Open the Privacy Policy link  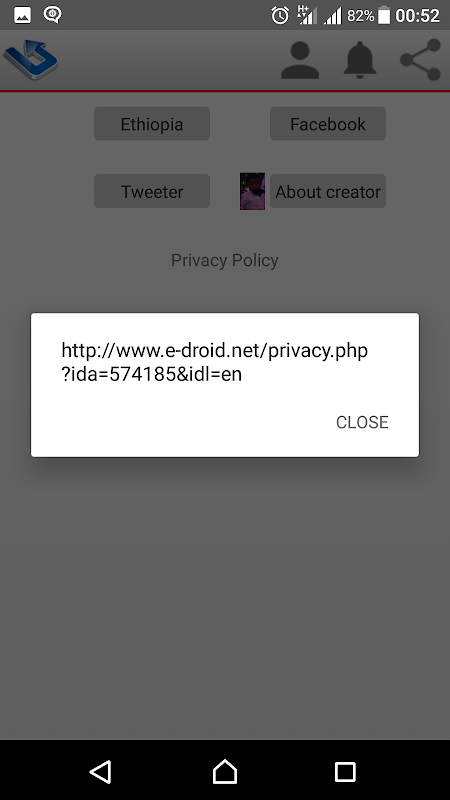pos(224,260)
